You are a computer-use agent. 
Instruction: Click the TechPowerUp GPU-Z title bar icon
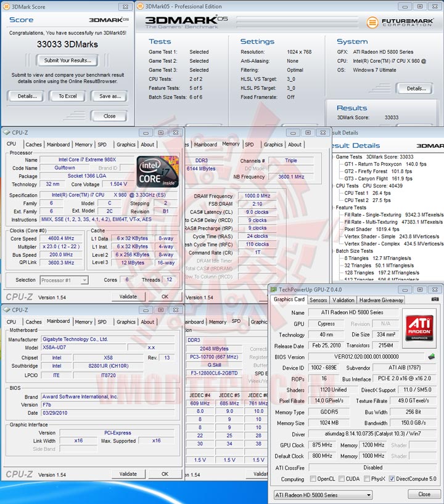tap(274, 290)
